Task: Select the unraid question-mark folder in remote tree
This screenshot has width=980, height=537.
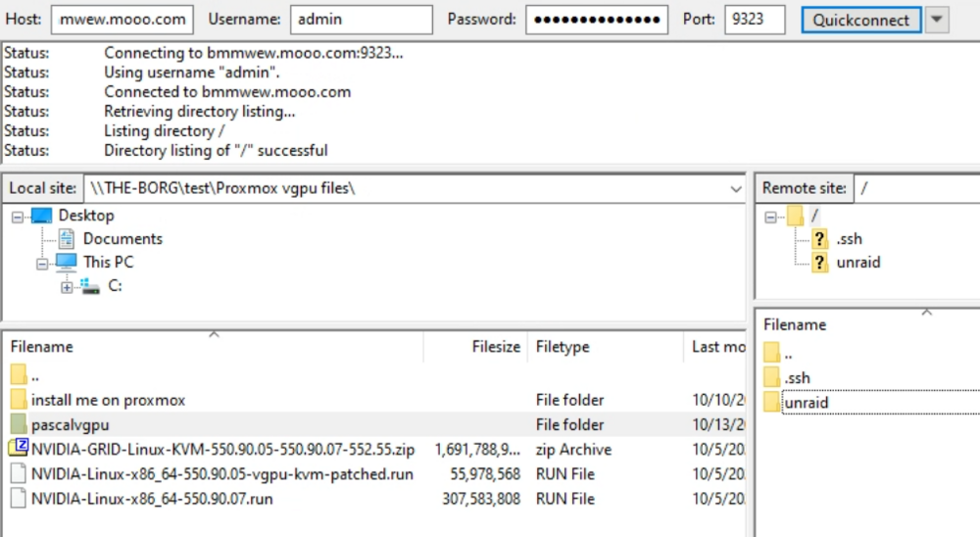Action: pyautogui.click(x=819, y=263)
